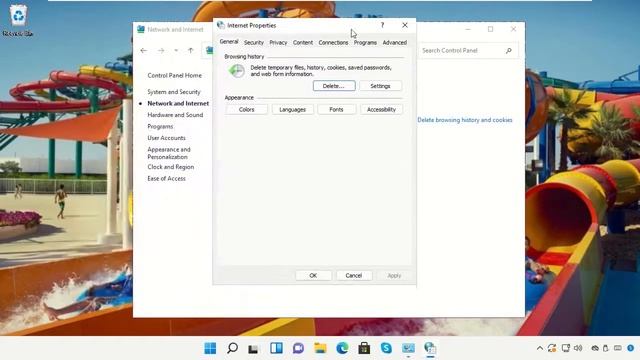The width and height of the screenshot is (640, 360).
Task: Switch to Control Panel taskbar icon
Action: point(408,348)
